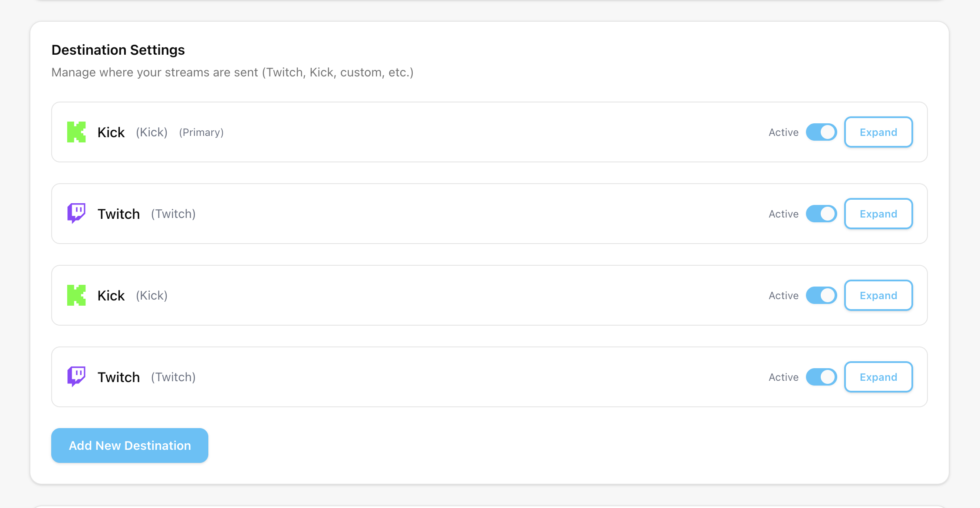This screenshot has width=980, height=508.
Task: Click the Primary label on the Kick row
Action: [x=201, y=132]
